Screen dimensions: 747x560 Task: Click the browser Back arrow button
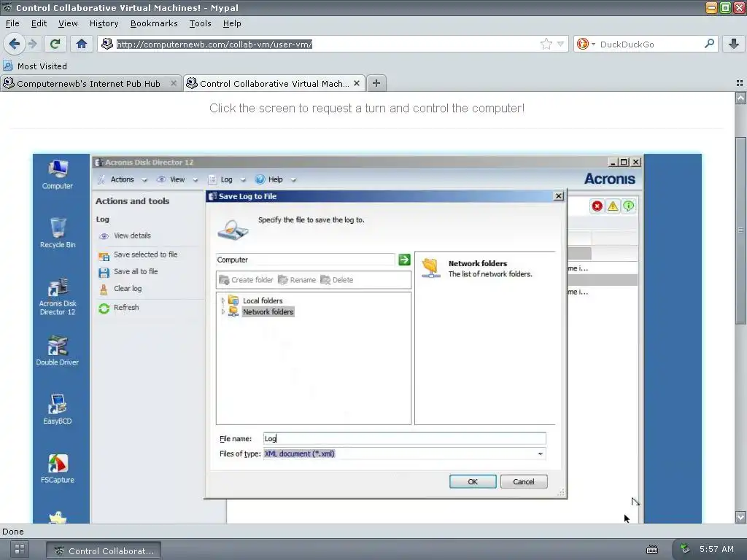pos(15,44)
